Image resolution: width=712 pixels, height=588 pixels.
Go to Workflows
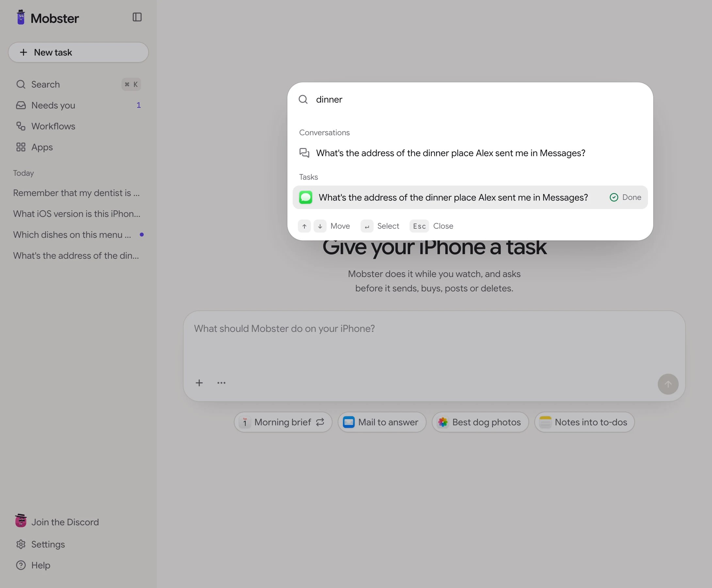coord(78,126)
